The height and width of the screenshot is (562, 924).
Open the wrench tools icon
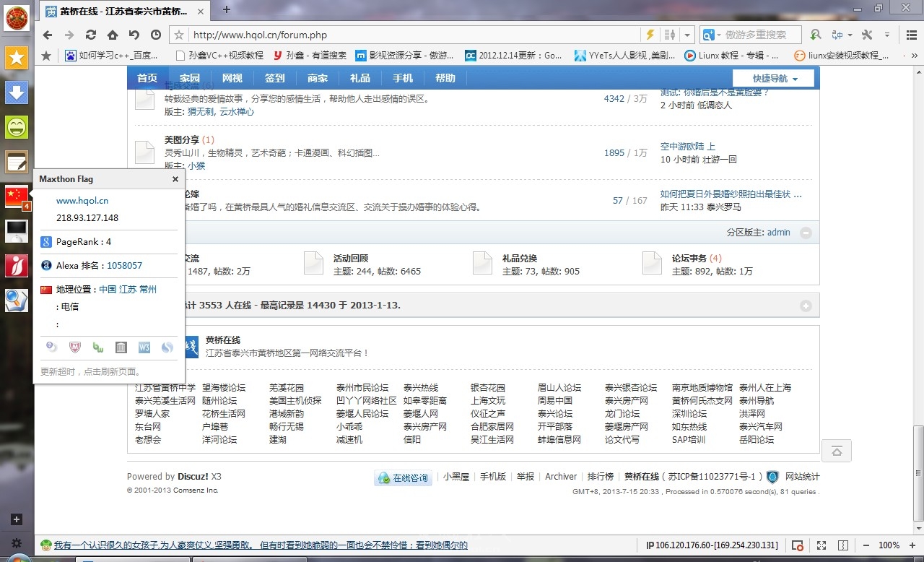pos(867,35)
